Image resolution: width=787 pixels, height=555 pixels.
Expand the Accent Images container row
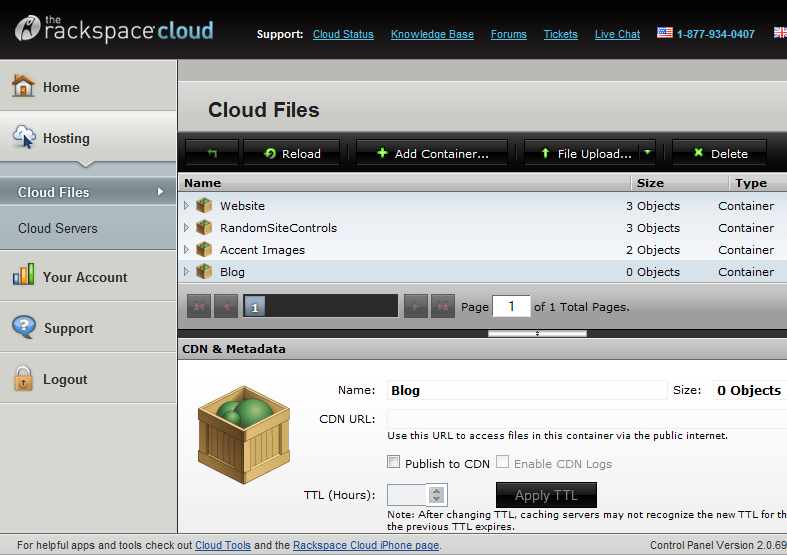pos(186,249)
